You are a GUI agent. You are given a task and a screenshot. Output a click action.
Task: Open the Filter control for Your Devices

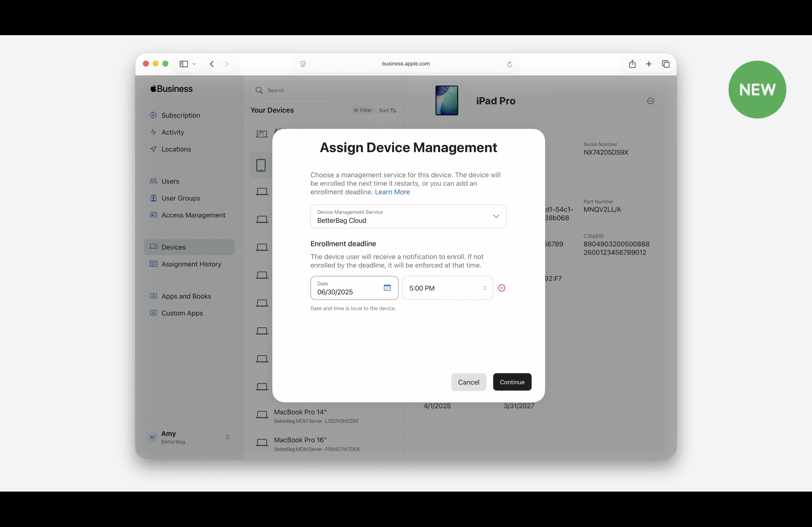[363, 110]
